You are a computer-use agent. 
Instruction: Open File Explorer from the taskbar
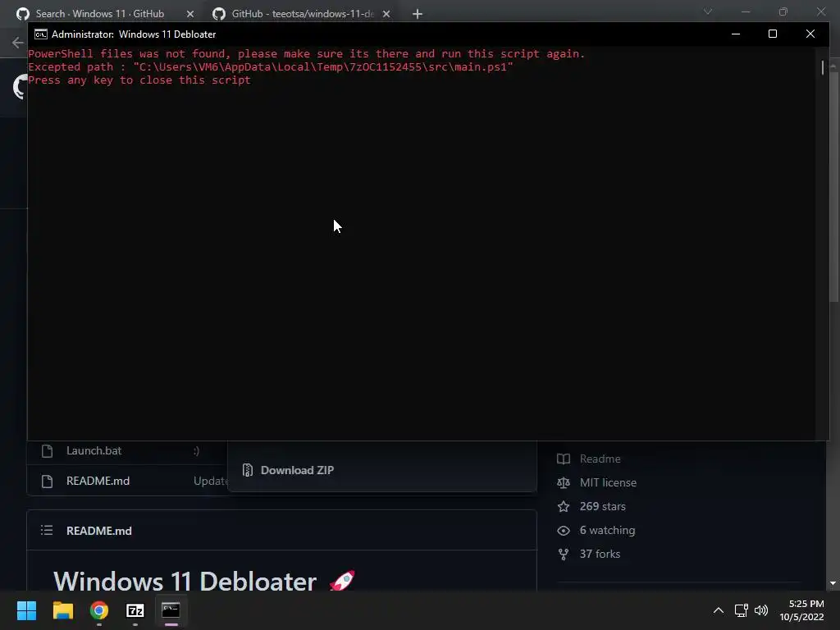click(x=62, y=610)
